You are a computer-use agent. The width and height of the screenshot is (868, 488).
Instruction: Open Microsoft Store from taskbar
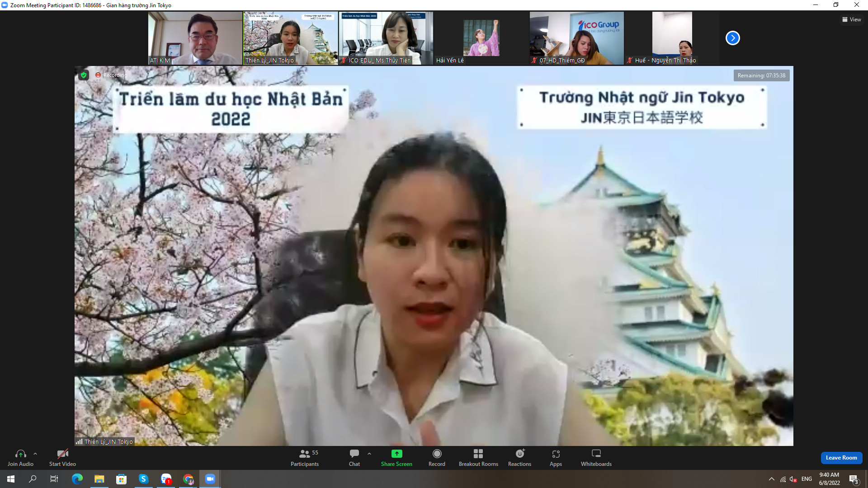click(121, 479)
